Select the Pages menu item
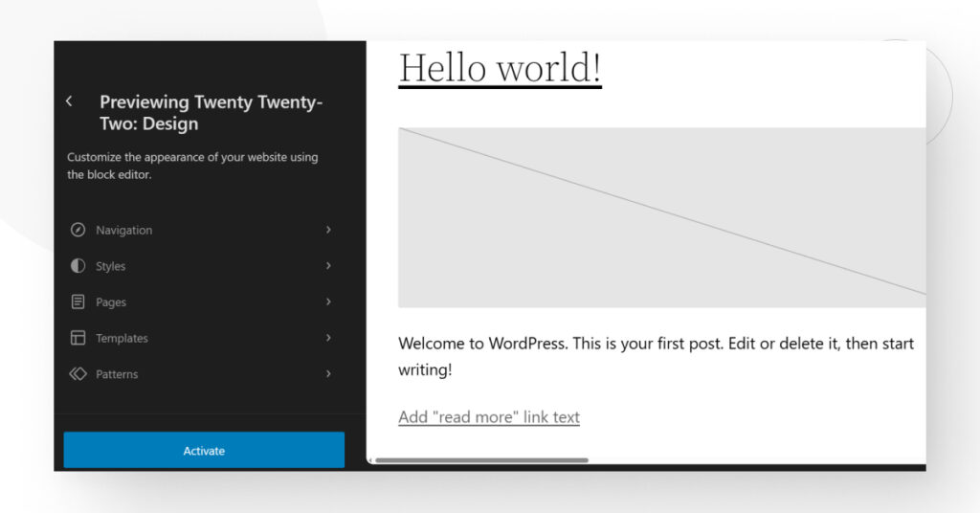 (x=202, y=301)
